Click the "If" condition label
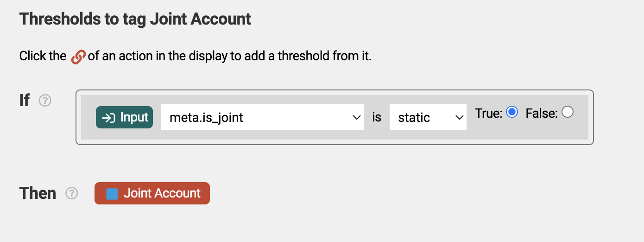This screenshot has height=242, width=644. point(25,100)
